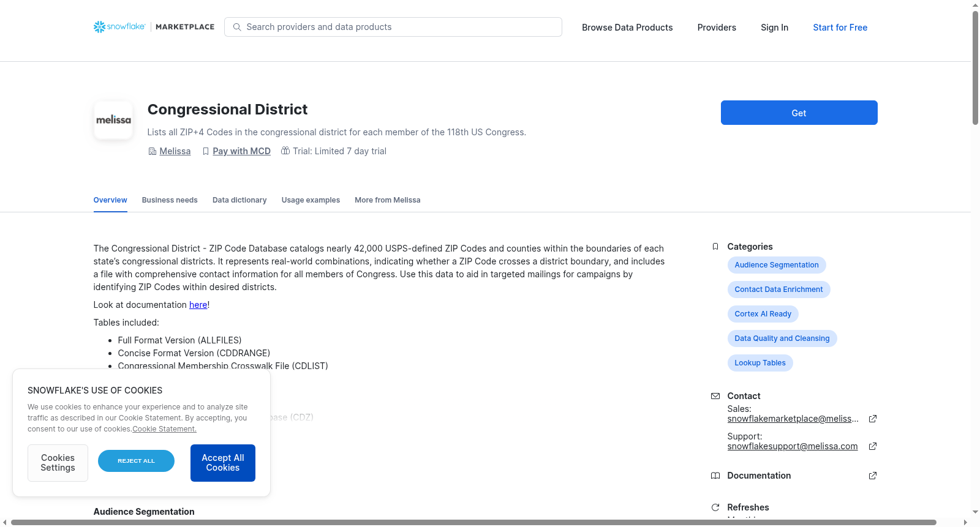Click 'Concise Format Version (CDDRANGE)' list item
Viewport: 980px width, 527px height.
click(194, 353)
